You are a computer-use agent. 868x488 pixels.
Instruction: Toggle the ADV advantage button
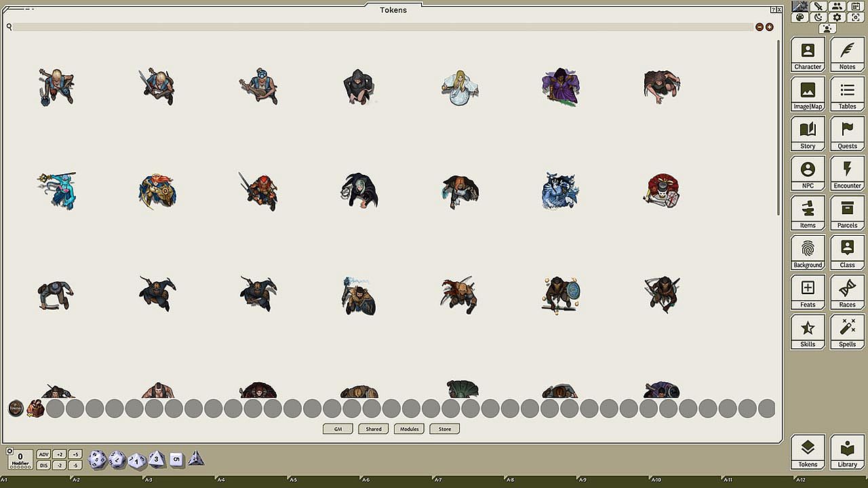click(43, 454)
